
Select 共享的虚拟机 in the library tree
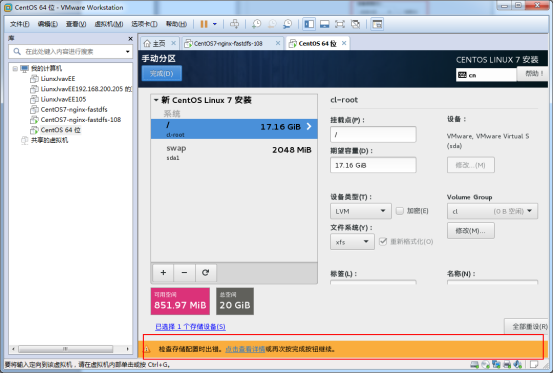[x=49, y=140]
